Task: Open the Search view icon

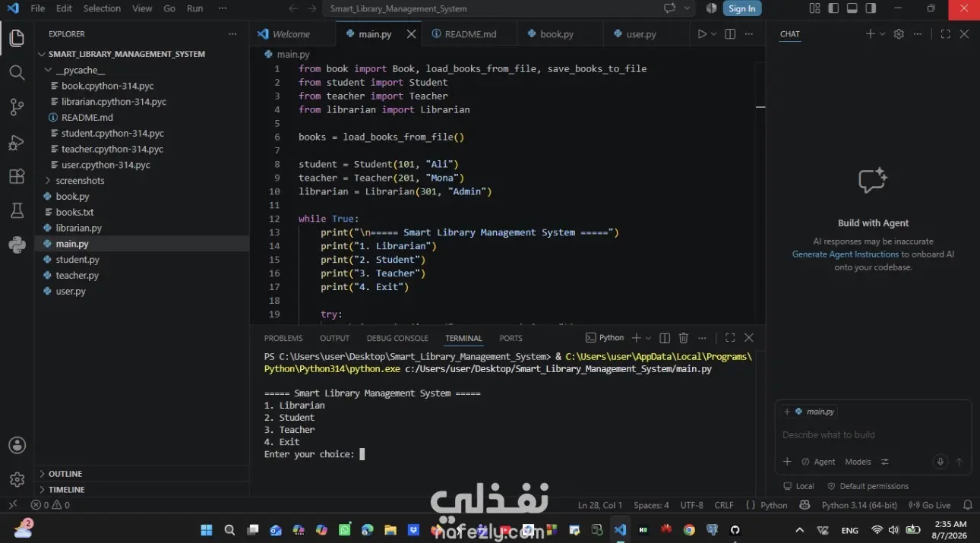Action: [x=17, y=73]
